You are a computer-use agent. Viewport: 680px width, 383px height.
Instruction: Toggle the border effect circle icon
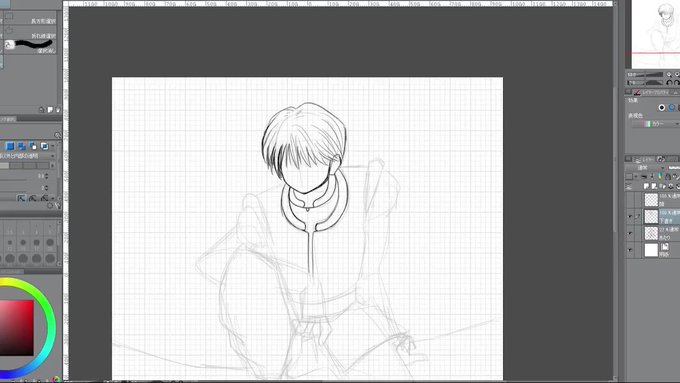[x=662, y=108]
